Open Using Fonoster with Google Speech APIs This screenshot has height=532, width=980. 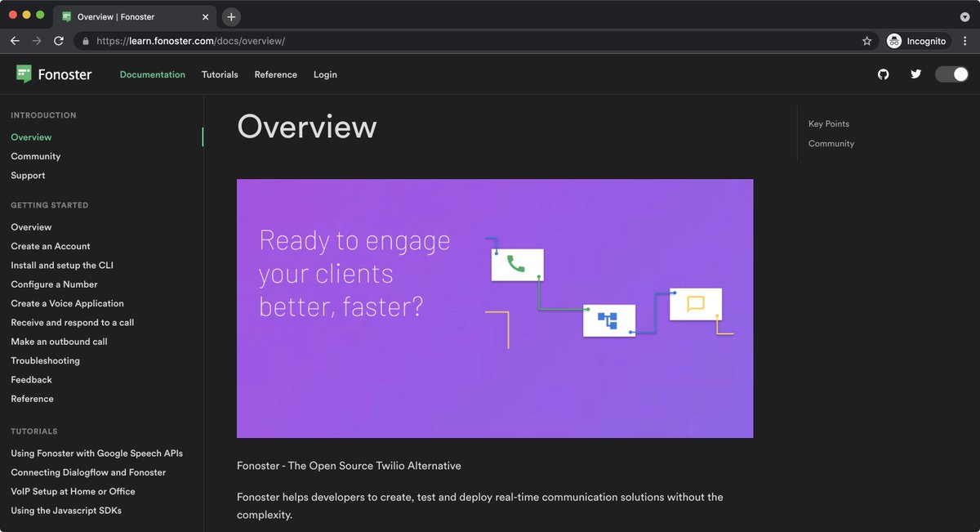coord(97,453)
